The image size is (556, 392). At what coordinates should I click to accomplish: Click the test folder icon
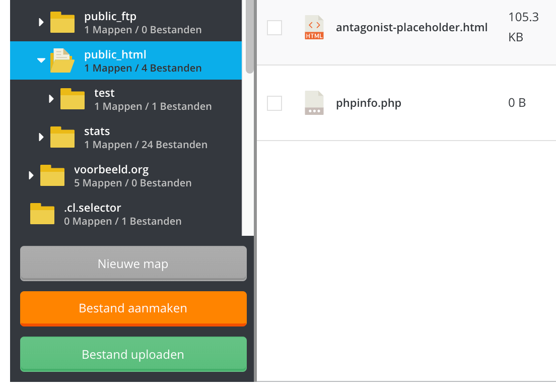[x=72, y=98]
